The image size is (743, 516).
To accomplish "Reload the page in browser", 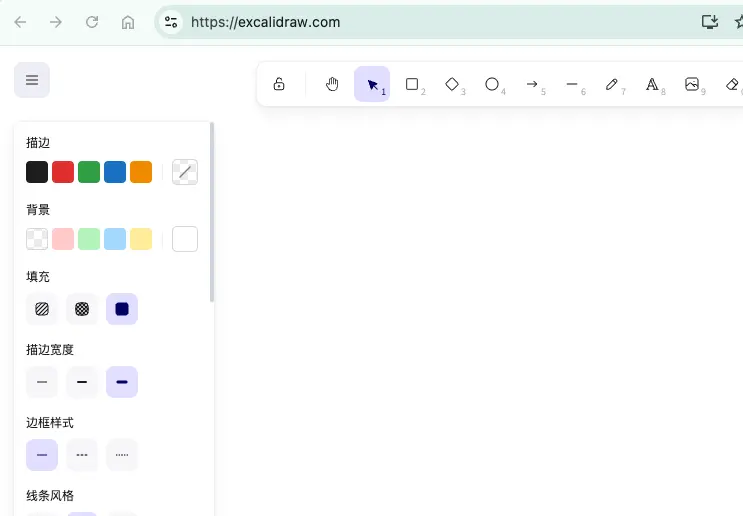I will (92, 22).
